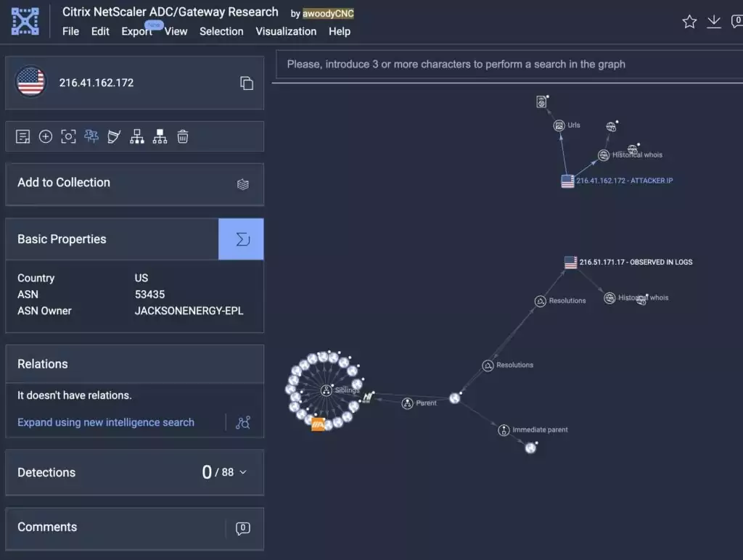Click the Resolutions node nearest OBSERVED IN LOGS
The image size is (743, 560).
point(540,301)
